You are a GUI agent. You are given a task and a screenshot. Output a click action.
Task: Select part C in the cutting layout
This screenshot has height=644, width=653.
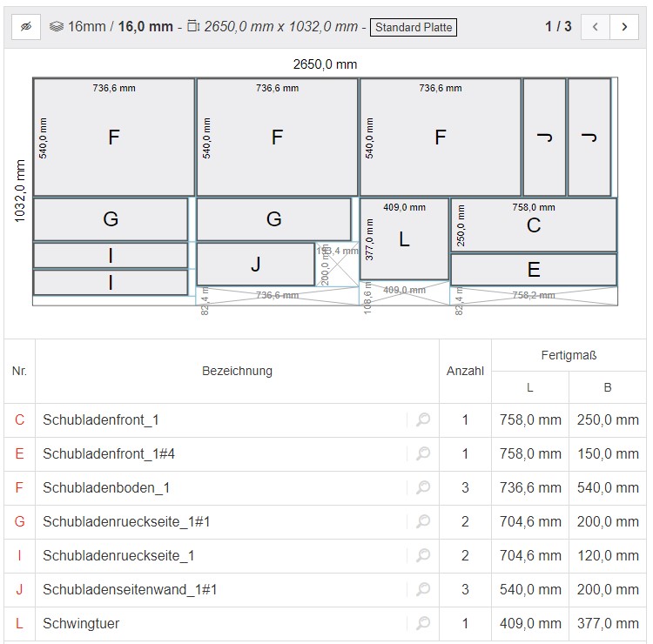pos(534,226)
